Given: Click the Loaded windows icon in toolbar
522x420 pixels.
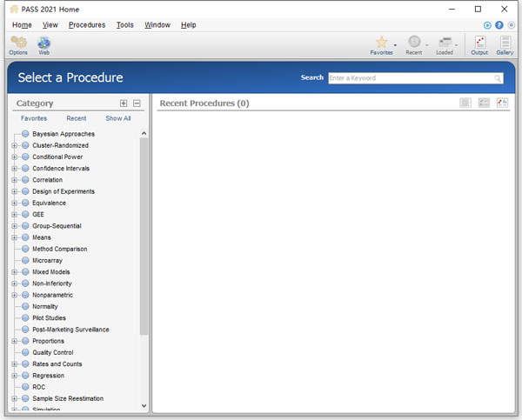Looking at the screenshot, I should [444, 42].
